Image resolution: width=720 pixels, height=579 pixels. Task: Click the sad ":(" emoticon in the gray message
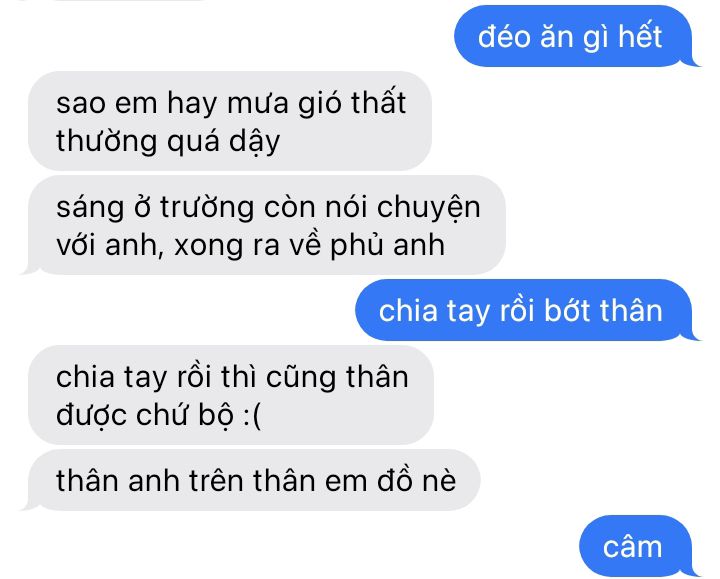tap(252, 416)
